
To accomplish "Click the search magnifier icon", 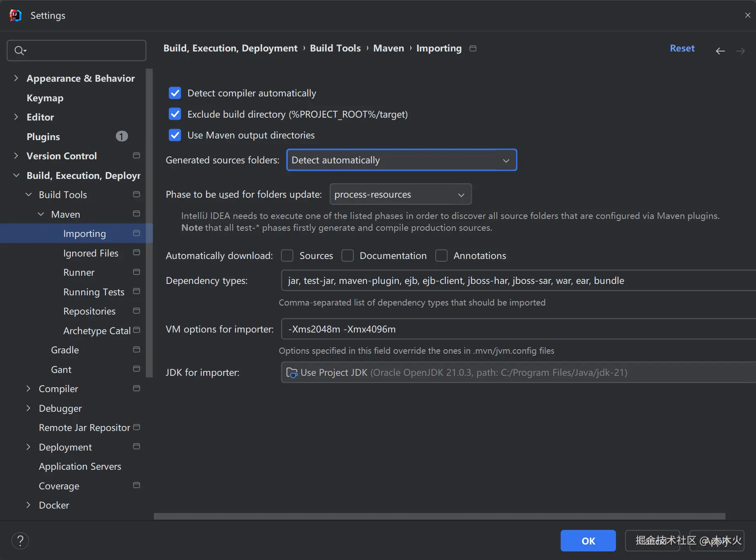I will (20, 51).
